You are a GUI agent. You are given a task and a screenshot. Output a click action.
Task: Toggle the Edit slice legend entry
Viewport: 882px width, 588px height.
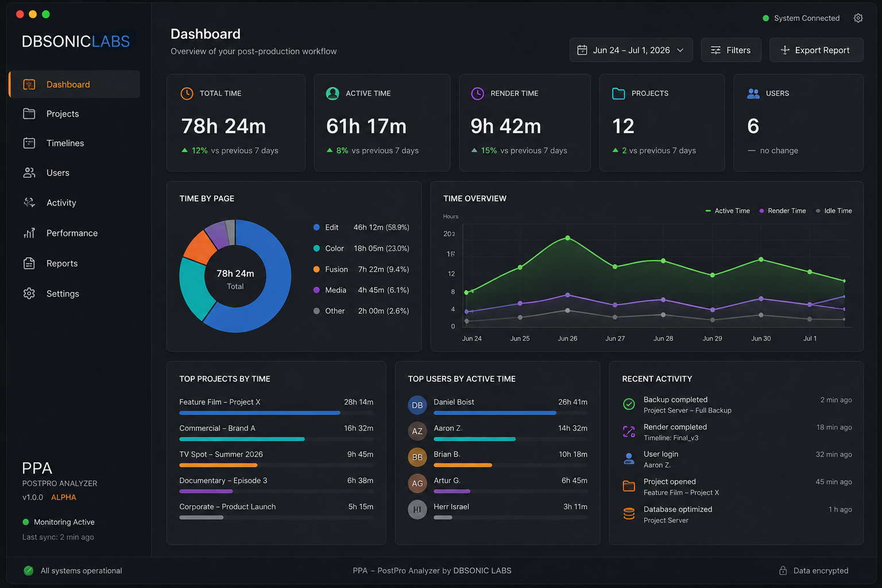[361, 227]
